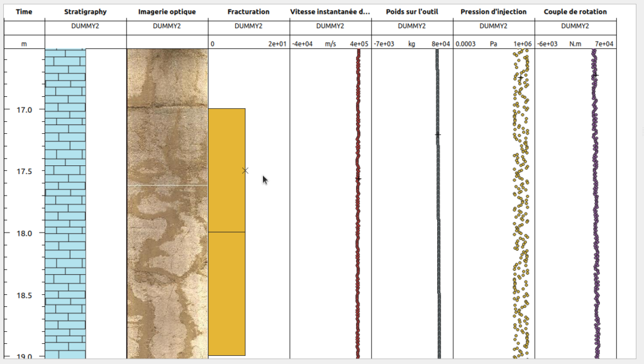The image size is (644, 364).
Task: Click the 18.0 depth tick label
Action: pyautogui.click(x=25, y=233)
